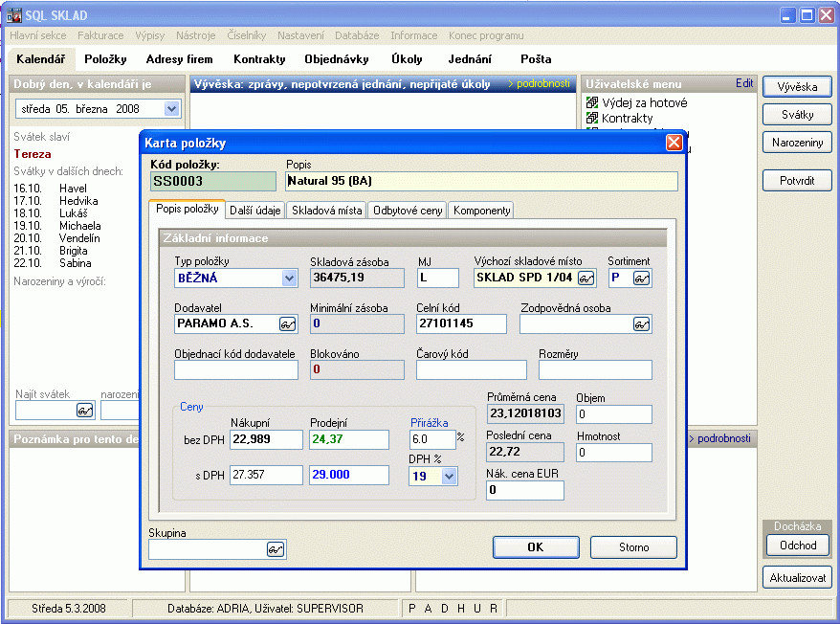Open Zodpovědná osoba lookup icon
Screen dimensions: 840x624
tap(641, 324)
